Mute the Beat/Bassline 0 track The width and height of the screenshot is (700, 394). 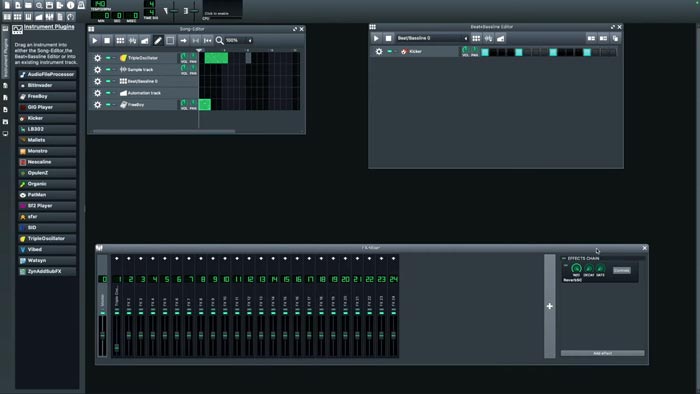pos(108,81)
